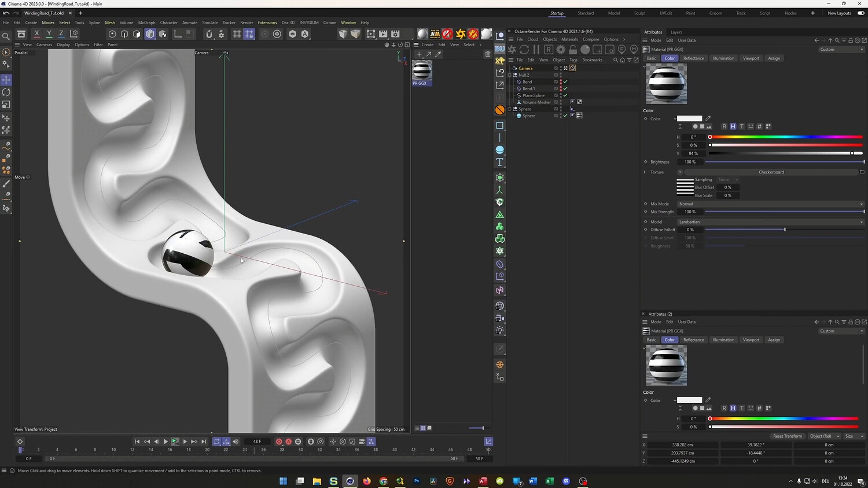Open Edit Render Settings icon

click(396, 34)
